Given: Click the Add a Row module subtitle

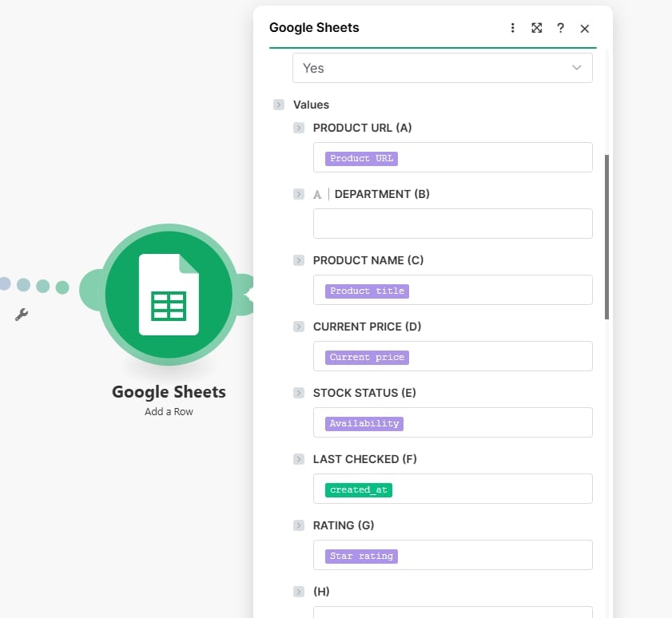Looking at the screenshot, I should [169, 411].
